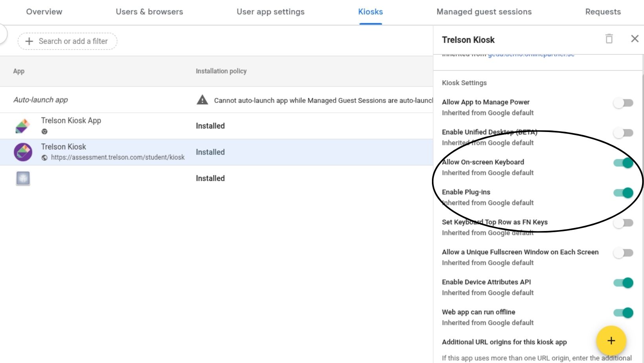Screen dimensions: 644x363
Task: Toggle Set Keyboard Top Row as FN Keys
Action: [623, 223]
